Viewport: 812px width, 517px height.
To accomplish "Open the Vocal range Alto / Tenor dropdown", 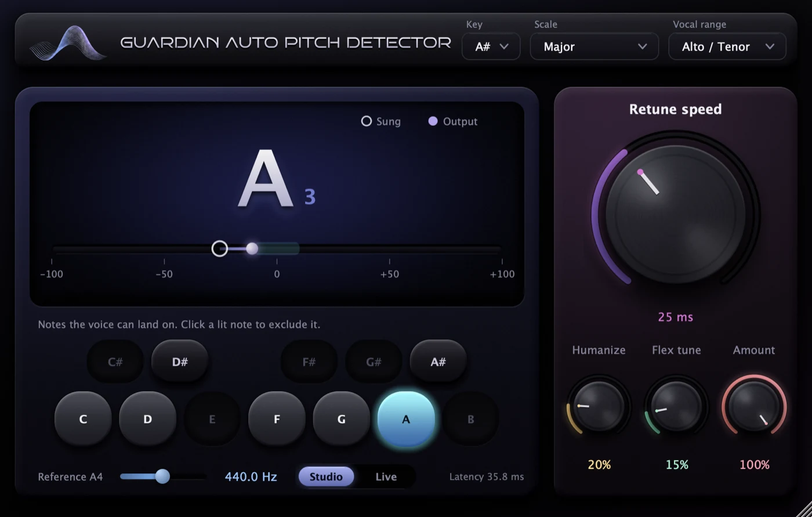I will point(727,46).
